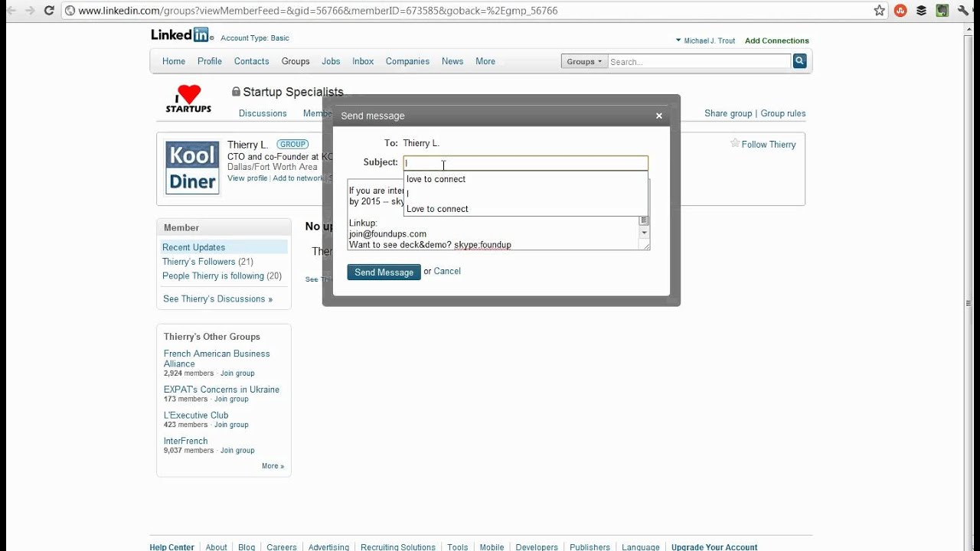Go forward in browser history

[x=30, y=11]
